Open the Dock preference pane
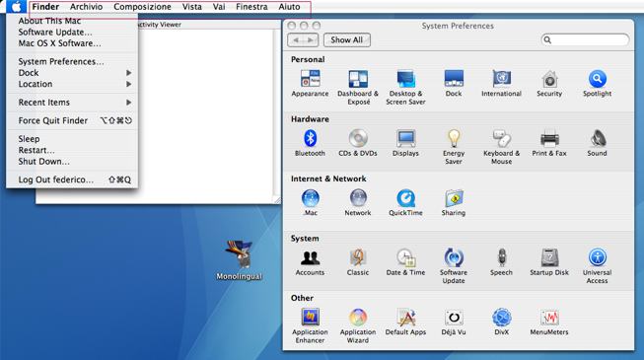 coord(454,84)
